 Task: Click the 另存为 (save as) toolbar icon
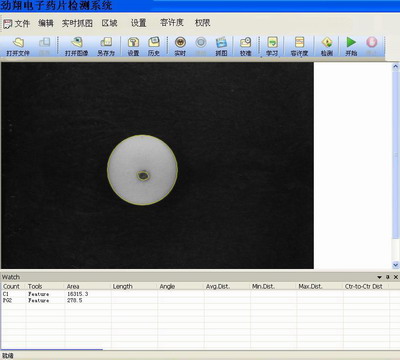click(x=106, y=46)
